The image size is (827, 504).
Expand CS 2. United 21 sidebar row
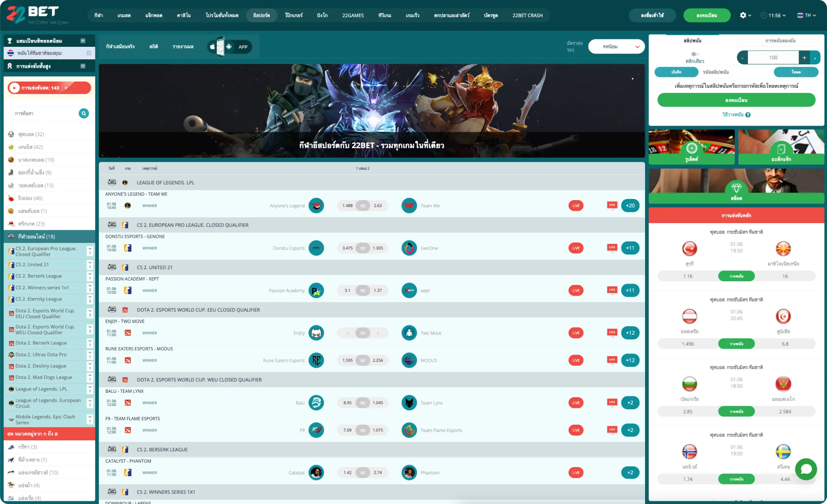pos(90,264)
